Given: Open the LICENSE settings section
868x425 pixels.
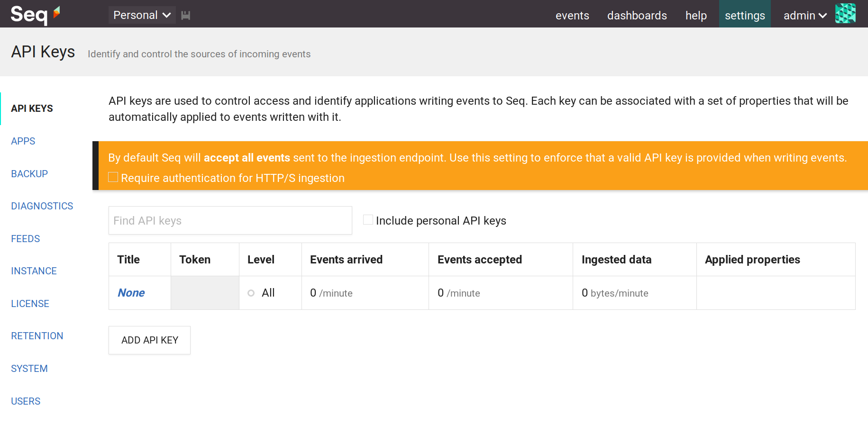Looking at the screenshot, I should 30,304.
